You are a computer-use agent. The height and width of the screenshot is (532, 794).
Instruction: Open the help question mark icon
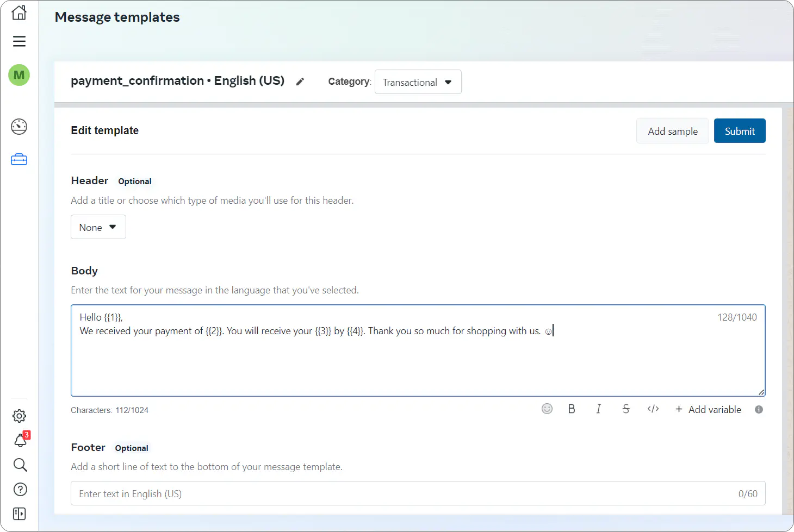point(20,490)
